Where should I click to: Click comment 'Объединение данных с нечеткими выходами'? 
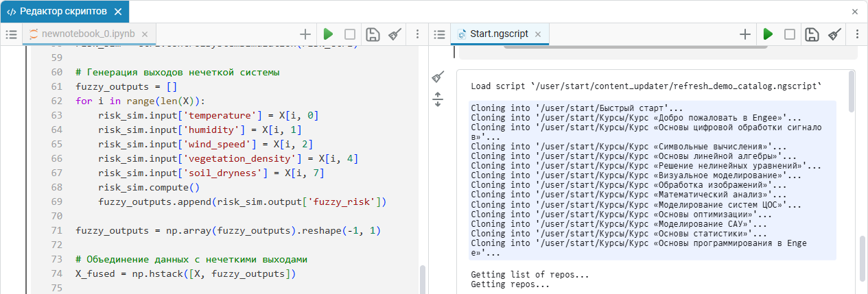(x=191, y=259)
